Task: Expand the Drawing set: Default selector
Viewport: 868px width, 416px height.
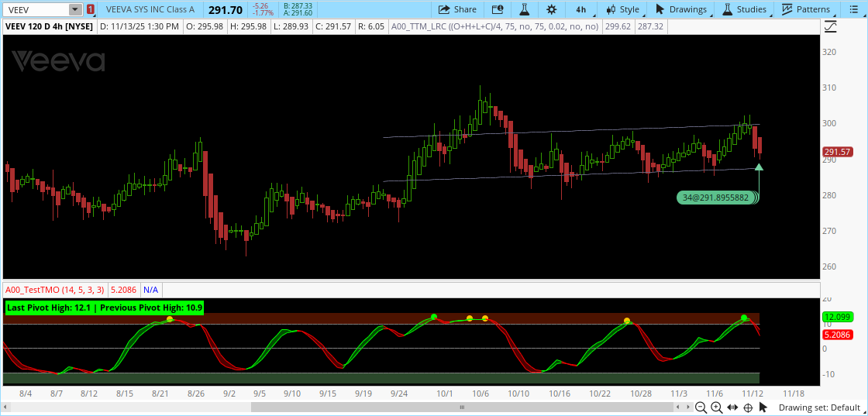Action: [x=821, y=407]
